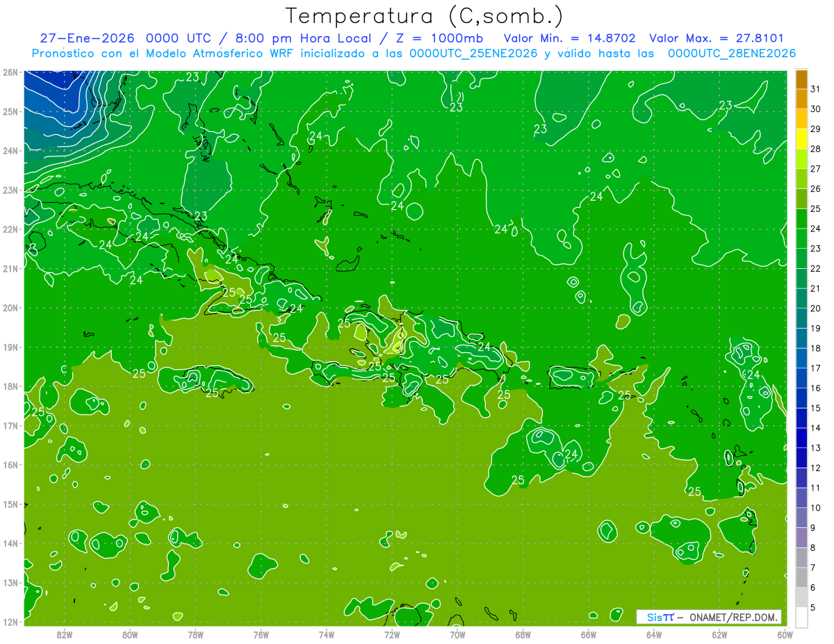Click the '76W' longitude axis label
This screenshot has width=834, height=644.
click(x=261, y=634)
